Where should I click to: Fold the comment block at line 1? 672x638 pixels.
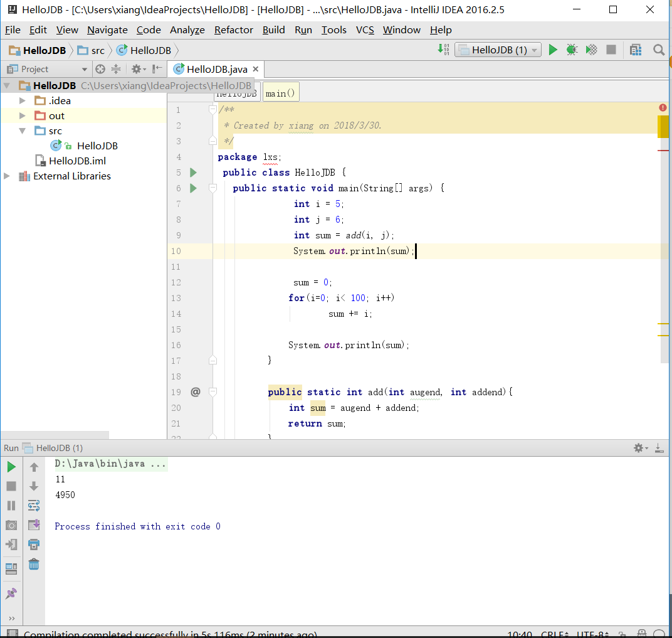pyautogui.click(x=213, y=109)
